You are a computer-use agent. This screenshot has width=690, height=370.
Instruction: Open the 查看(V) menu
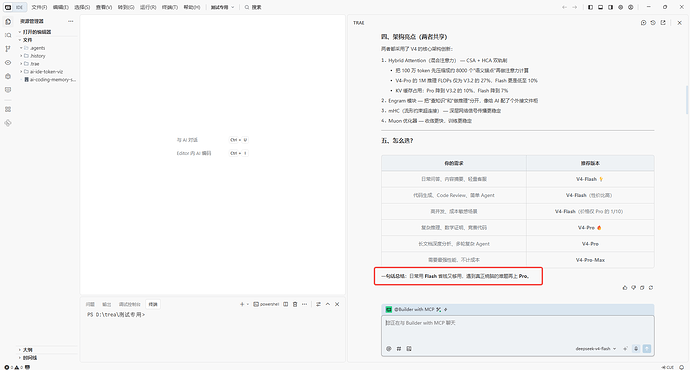pos(104,7)
